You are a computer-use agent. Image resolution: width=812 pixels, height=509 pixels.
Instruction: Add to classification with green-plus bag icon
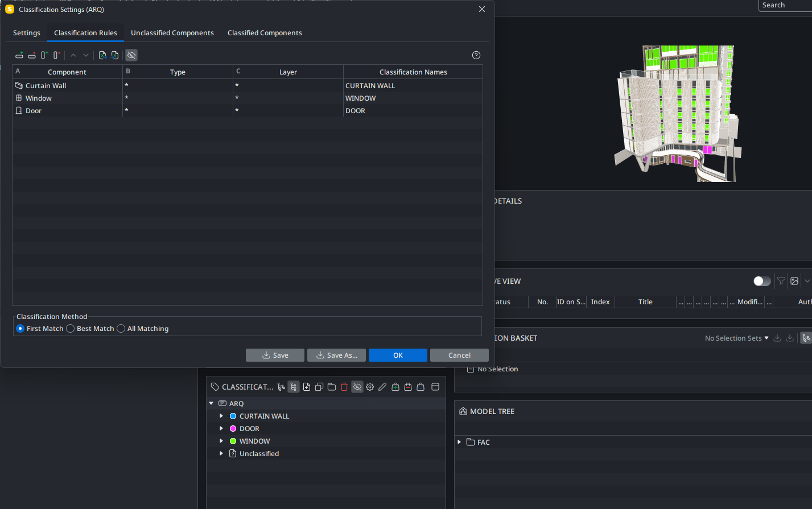coord(395,387)
